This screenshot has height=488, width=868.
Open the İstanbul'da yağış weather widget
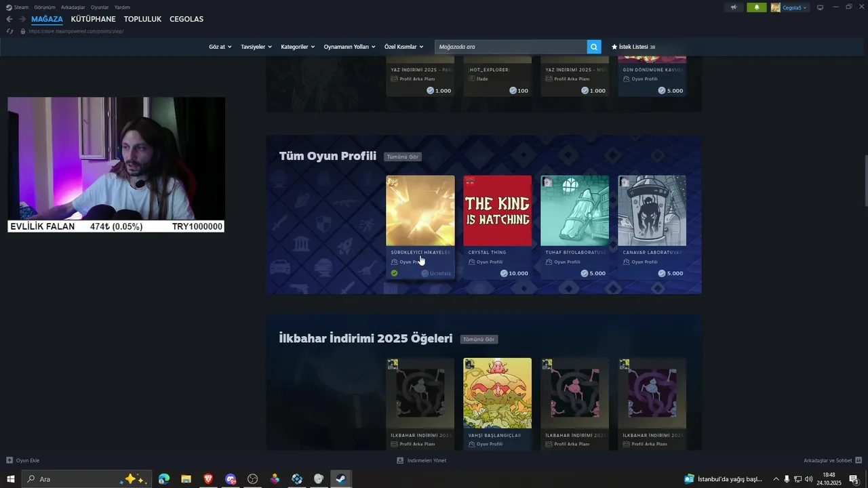724,479
